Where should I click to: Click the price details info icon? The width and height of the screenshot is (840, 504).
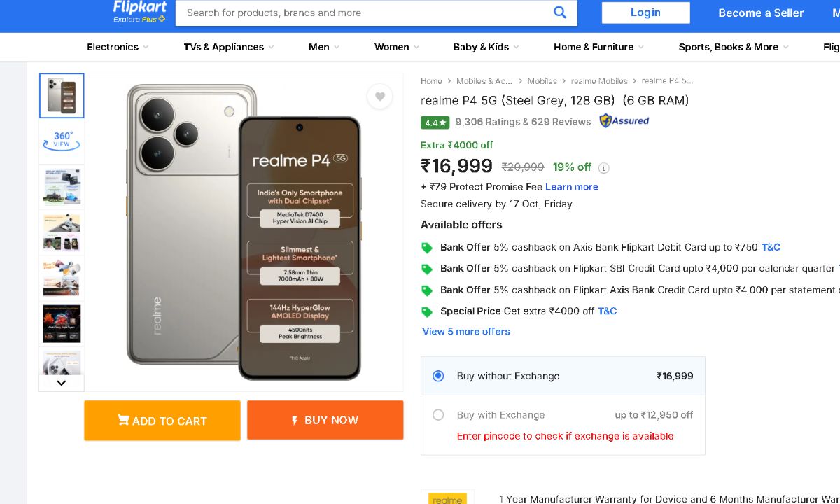click(x=604, y=168)
